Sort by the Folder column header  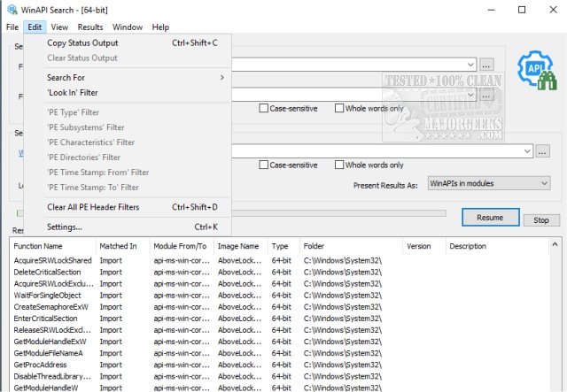351,246
